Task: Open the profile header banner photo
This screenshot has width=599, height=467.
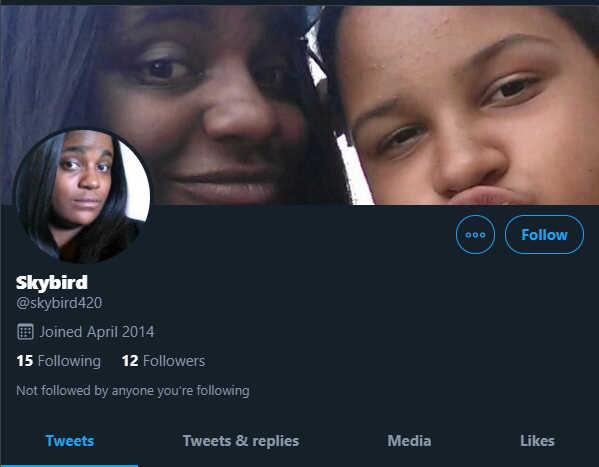Action: (x=300, y=105)
